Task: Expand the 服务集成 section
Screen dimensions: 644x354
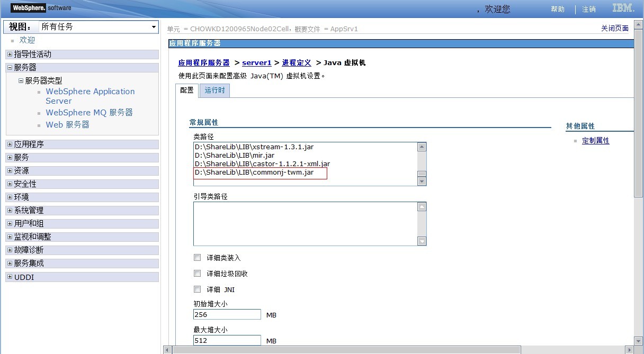Action: coord(10,264)
